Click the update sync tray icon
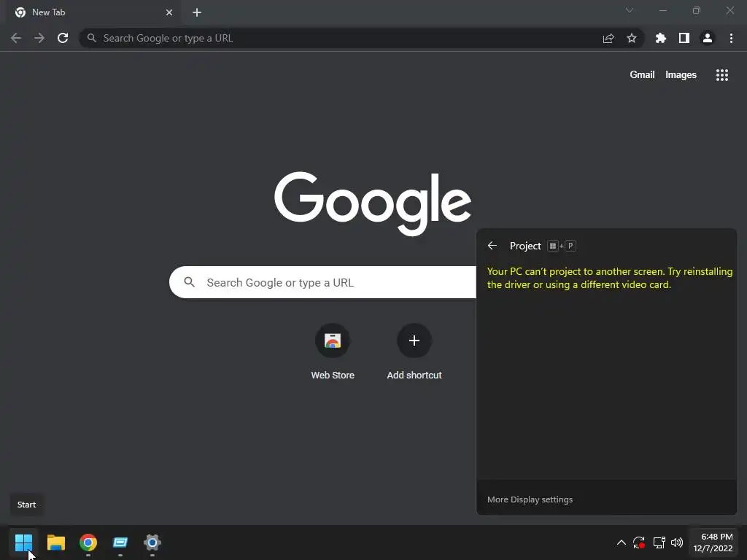This screenshot has height=560, width=747. coord(639,542)
